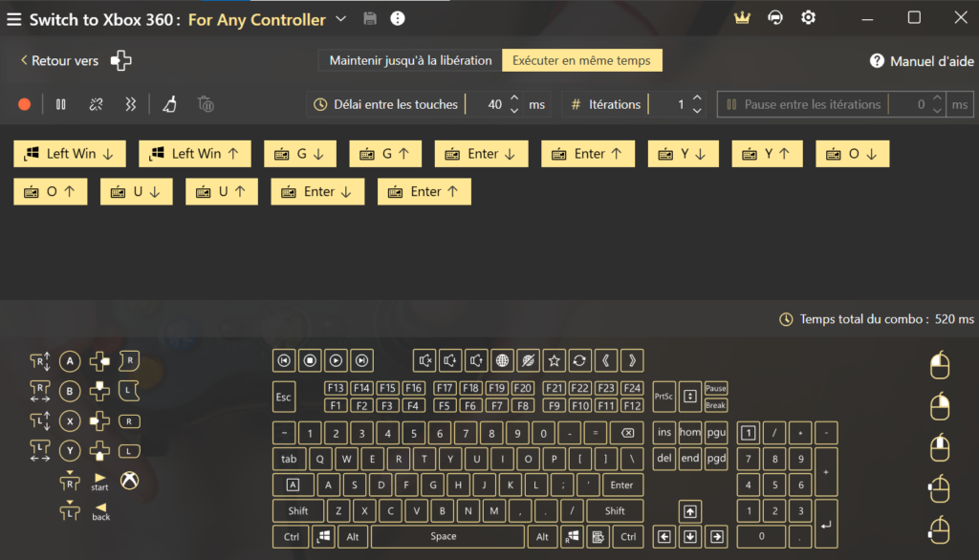Increase the key delay with the up arrow
Screen dimensions: 979x560
tap(514, 98)
